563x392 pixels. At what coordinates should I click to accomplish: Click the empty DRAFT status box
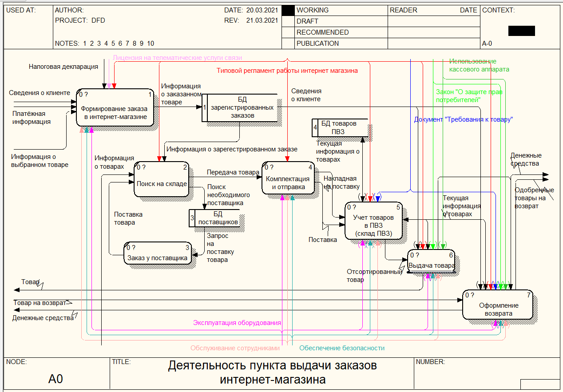click(288, 21)
